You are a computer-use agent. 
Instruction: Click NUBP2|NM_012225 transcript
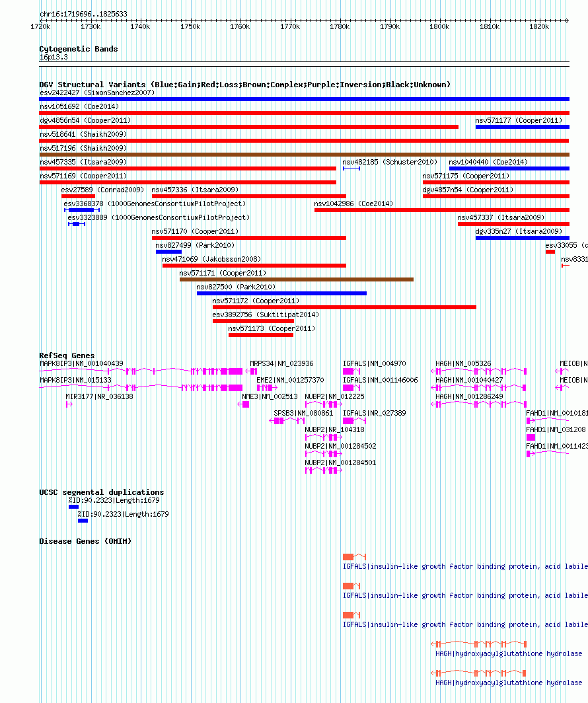point(324,404)
